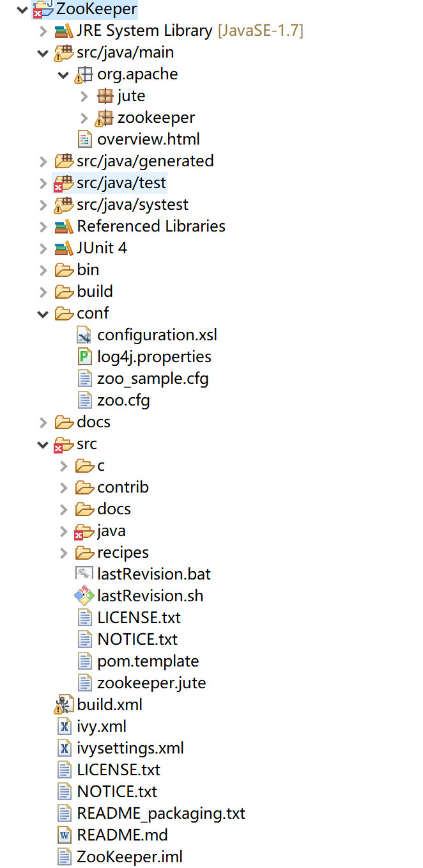Click the ivysettings.xml file icon
The image size is (423, 868).
(65, 748)
